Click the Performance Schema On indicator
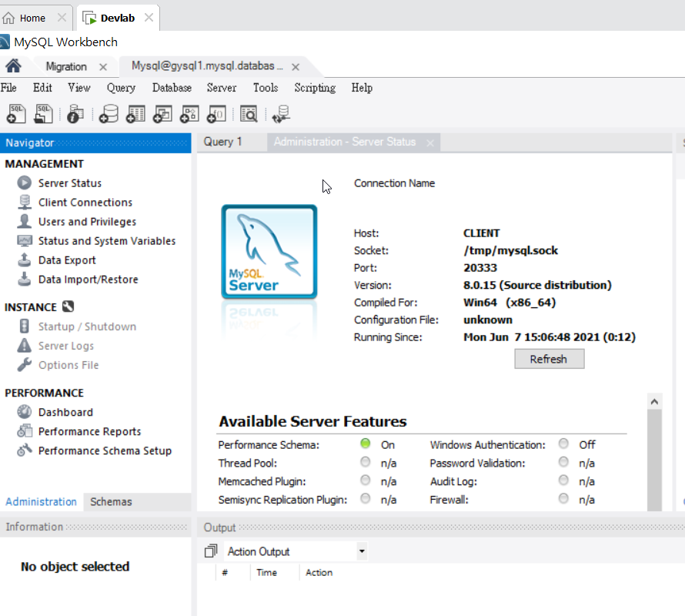Viewport: 685px width, 616px height. tap(366, 444)
